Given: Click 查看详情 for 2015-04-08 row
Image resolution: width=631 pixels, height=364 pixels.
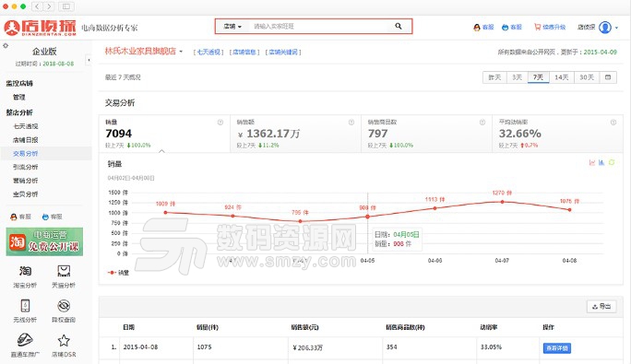Looking at the screenshot, I should [557, 348].
